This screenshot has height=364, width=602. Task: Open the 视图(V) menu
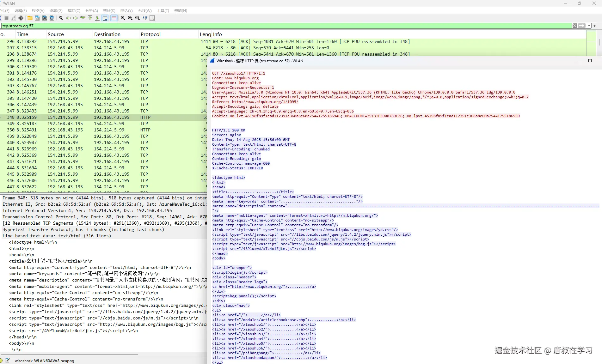[x=38, y=11]
